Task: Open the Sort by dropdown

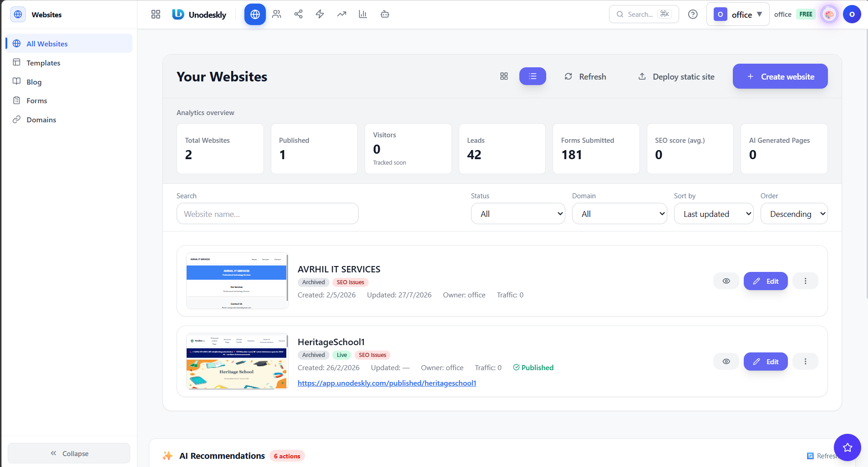Action: click(x=714, y=214)
